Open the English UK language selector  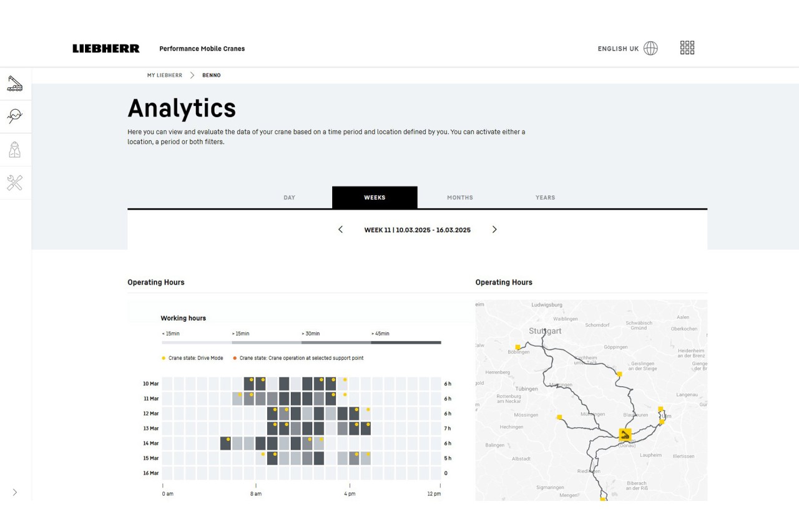click(618, 49)
